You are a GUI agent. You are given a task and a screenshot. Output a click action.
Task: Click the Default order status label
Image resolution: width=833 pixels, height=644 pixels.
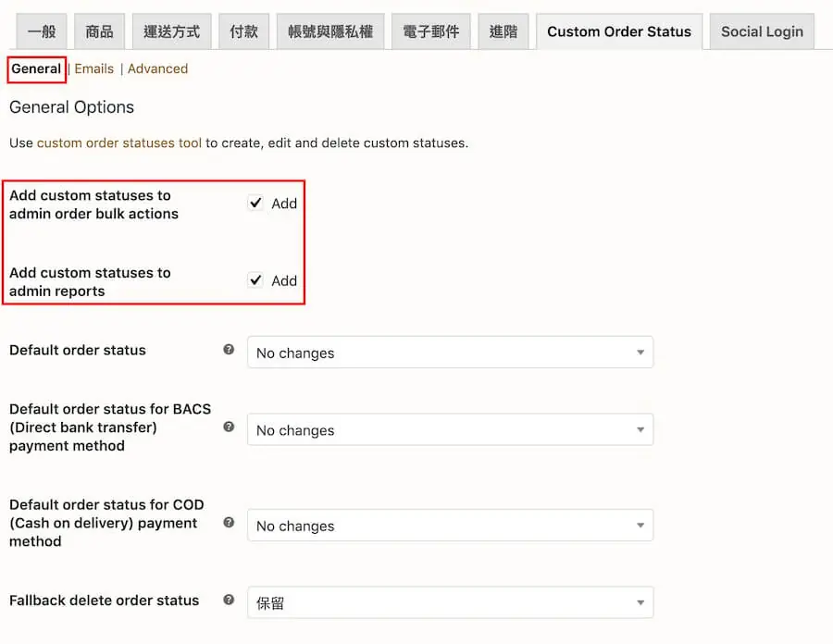point(78,351)
